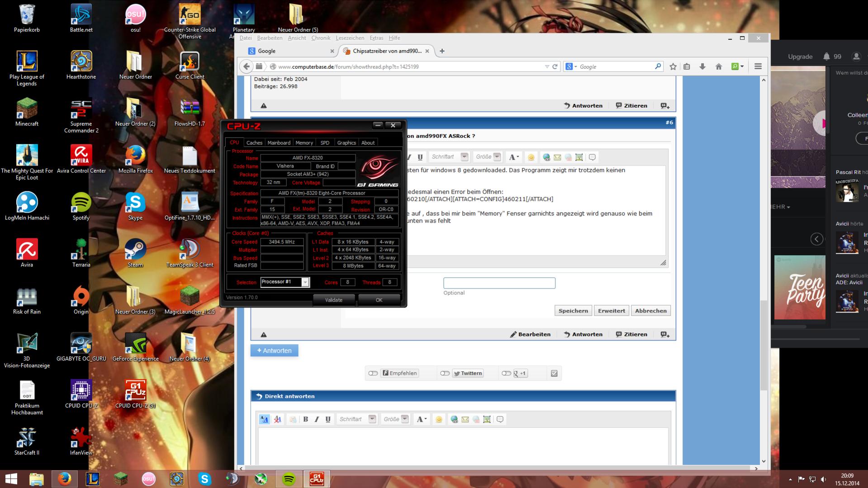This screenshot has width=868, height=488.
Task: Enable the Twittern toggle switch
Action: click(445, 373)
